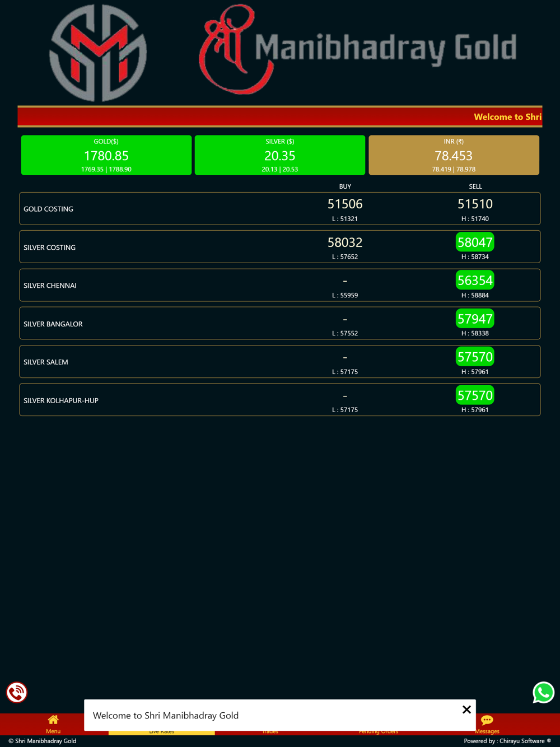This screenshot has width=560, height=747.
Task: Click the Welcome to Shri Manibhadray Gold message
Action: [x=166, y=716]
